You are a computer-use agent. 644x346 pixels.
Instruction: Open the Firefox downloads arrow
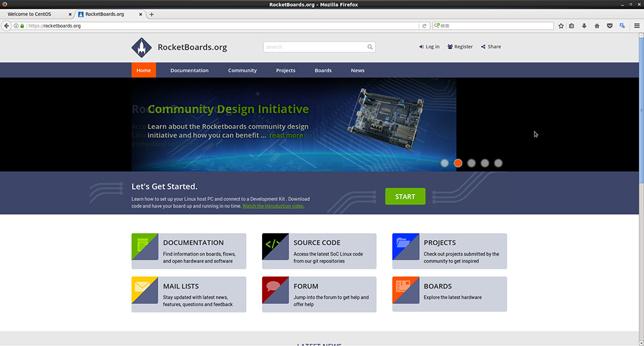(584, 26)
